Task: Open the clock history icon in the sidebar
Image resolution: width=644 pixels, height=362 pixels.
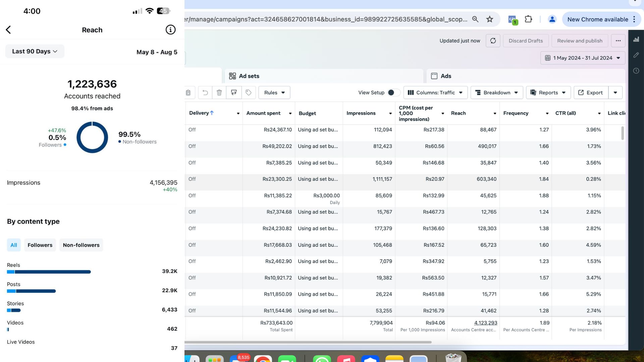Action: [636, 71]
